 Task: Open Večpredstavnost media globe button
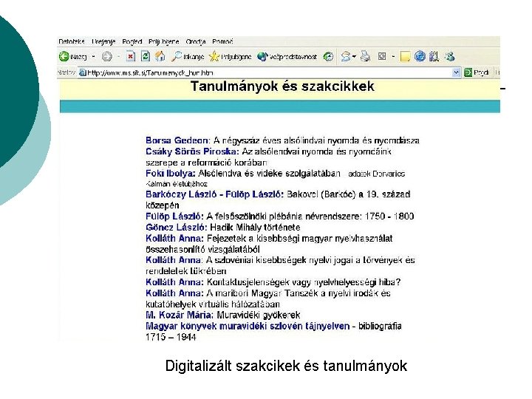coord(287,56)
